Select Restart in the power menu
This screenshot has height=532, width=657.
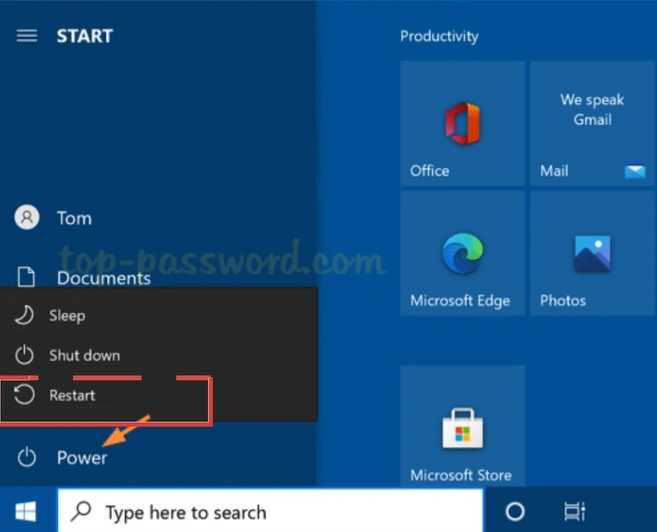(158, 395)
